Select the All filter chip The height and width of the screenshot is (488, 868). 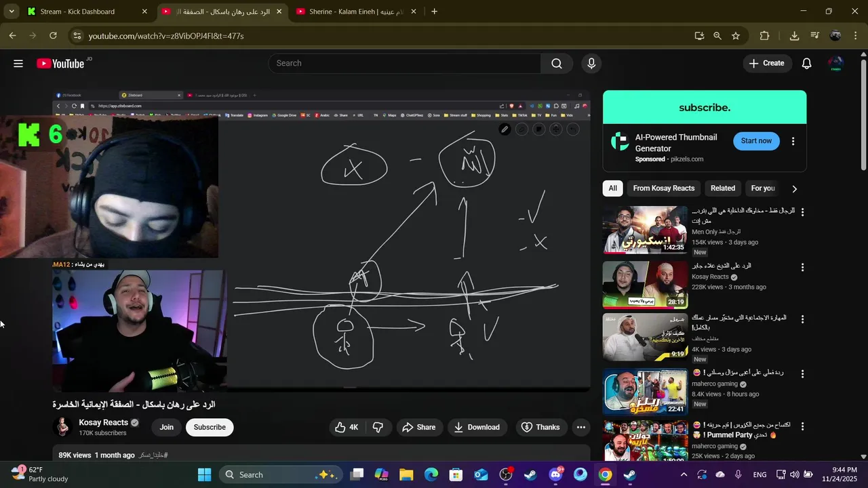click(613, 188)
